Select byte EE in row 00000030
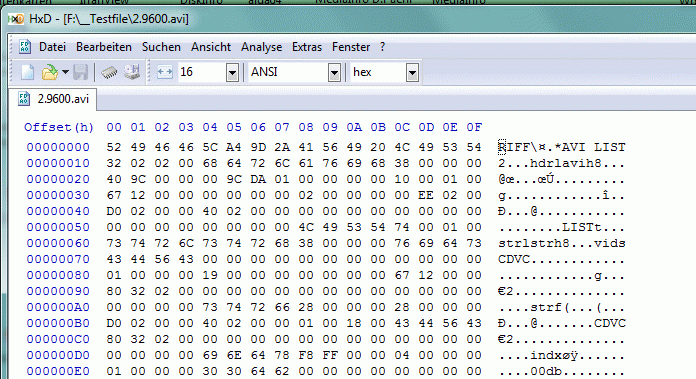Viewport: 696px width, 379px height. pos(425,195)
